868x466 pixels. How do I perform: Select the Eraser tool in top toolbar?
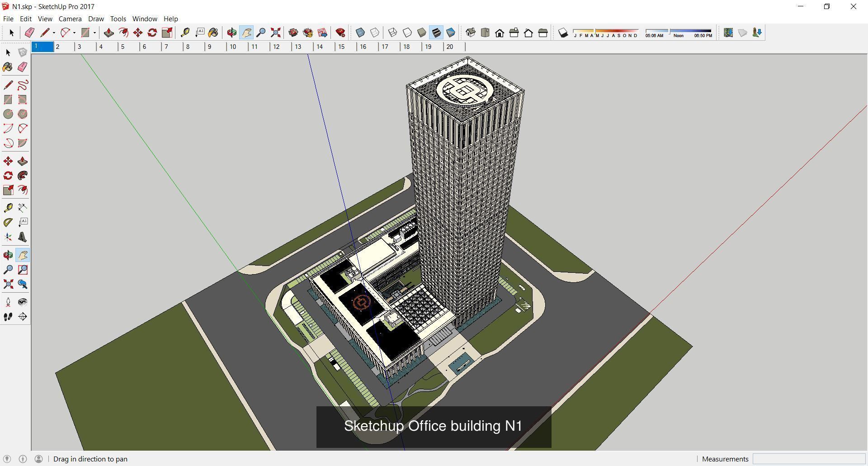coord(29,33)
